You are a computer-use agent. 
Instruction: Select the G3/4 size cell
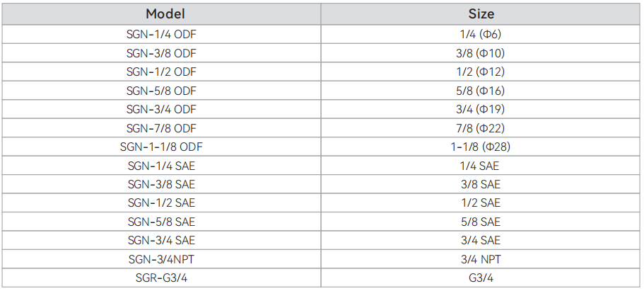[481, 278]
